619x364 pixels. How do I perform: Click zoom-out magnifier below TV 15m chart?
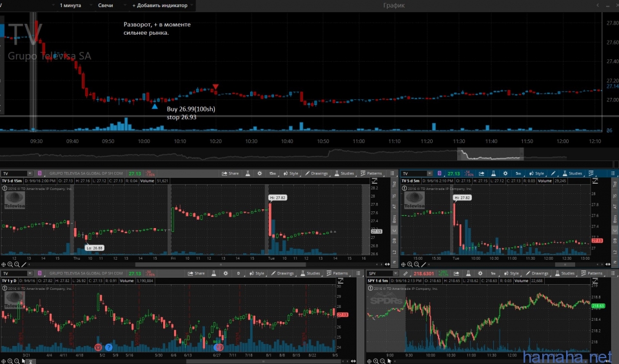17,265
